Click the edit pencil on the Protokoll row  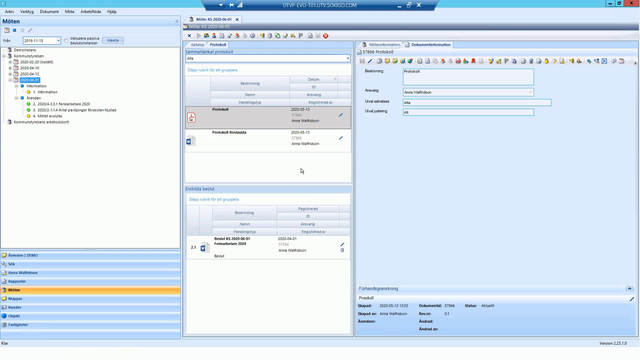tap(341, 115)
